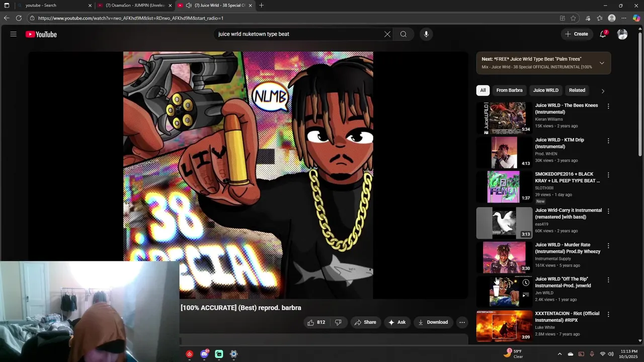Click the browser address bar URL
This screenshot has height=362, width=644.
(131, 18)
